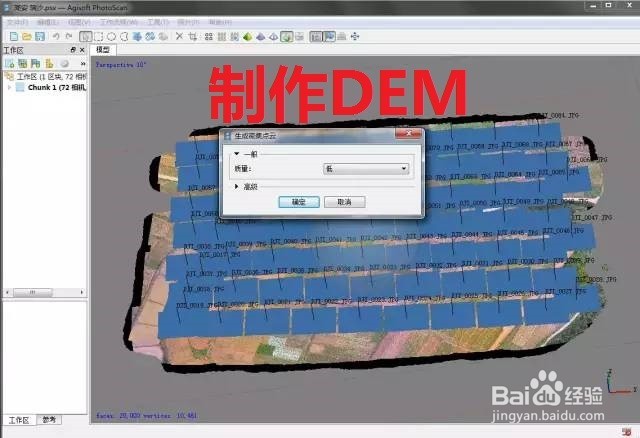640x438 pixels.
Task: Open the 质量 quality dropdown
Action: pos(366,169)
